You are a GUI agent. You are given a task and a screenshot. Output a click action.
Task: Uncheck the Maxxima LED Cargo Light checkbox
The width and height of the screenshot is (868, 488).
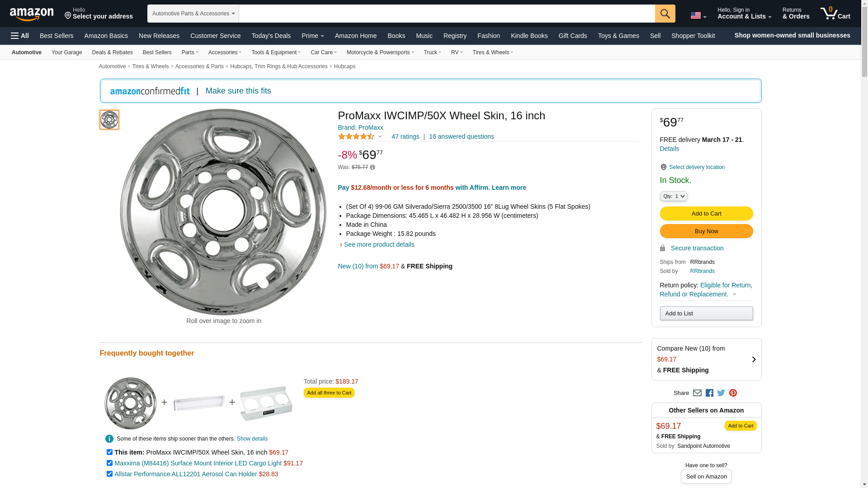(x=109, y=463)
